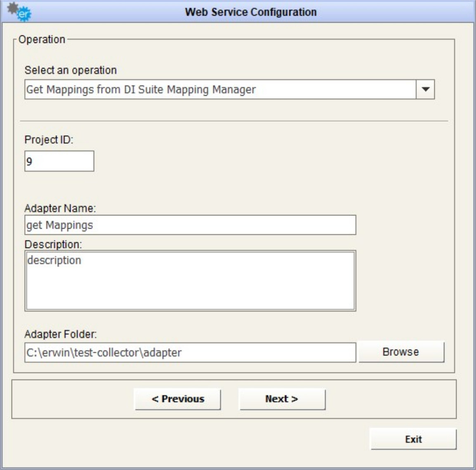Click the 'Adapter Name:' label
This screenshot has width=476, height=470.
tap(60, 208)
